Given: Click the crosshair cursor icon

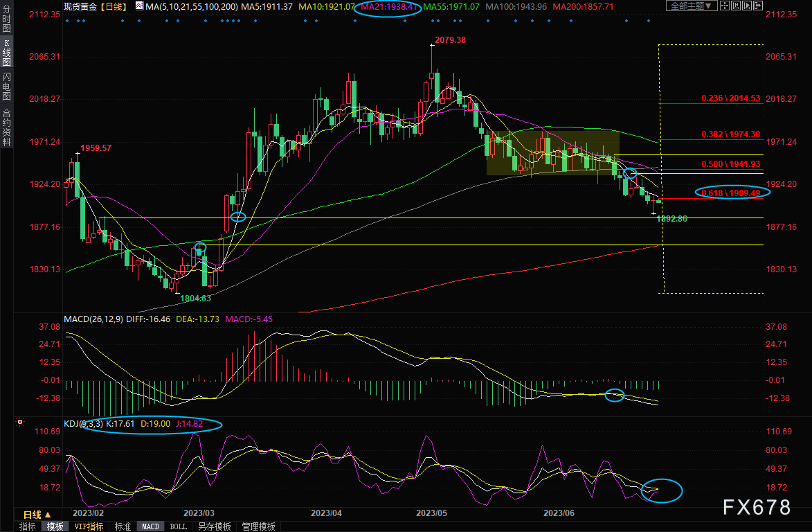Looking at the screenshot, I should 725,6.
